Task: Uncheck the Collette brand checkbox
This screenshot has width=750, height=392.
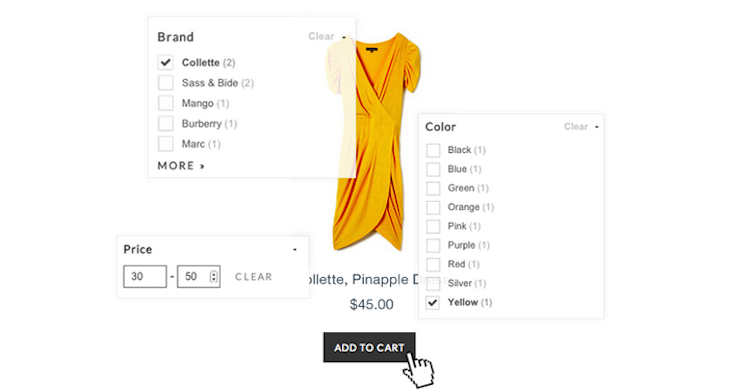Action: (x=165, y=62)
